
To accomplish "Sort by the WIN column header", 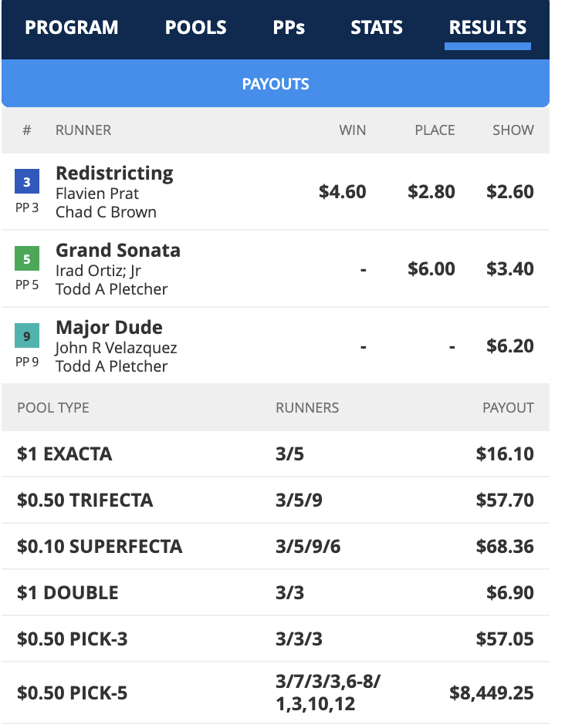I will [353, 130].
